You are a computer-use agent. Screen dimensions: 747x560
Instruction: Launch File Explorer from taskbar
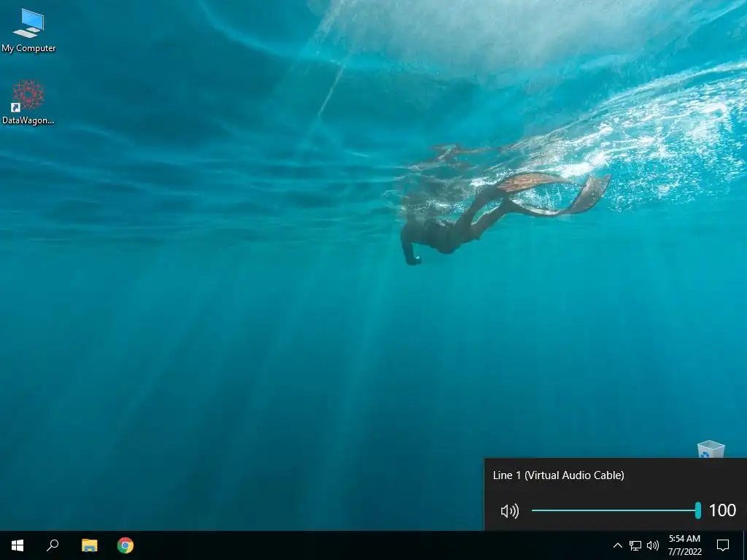point(89,545)
